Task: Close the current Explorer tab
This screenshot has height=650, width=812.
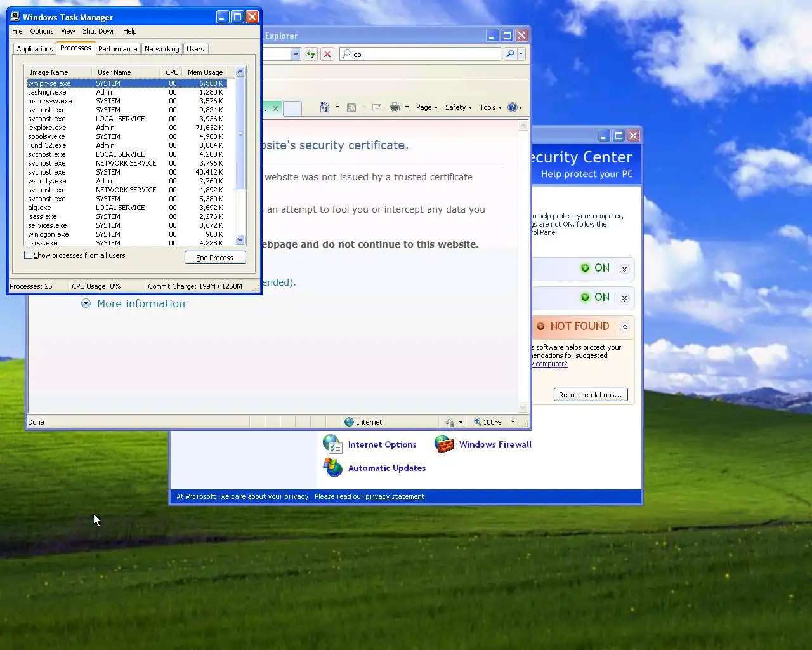Action: [x=276, y=109]
